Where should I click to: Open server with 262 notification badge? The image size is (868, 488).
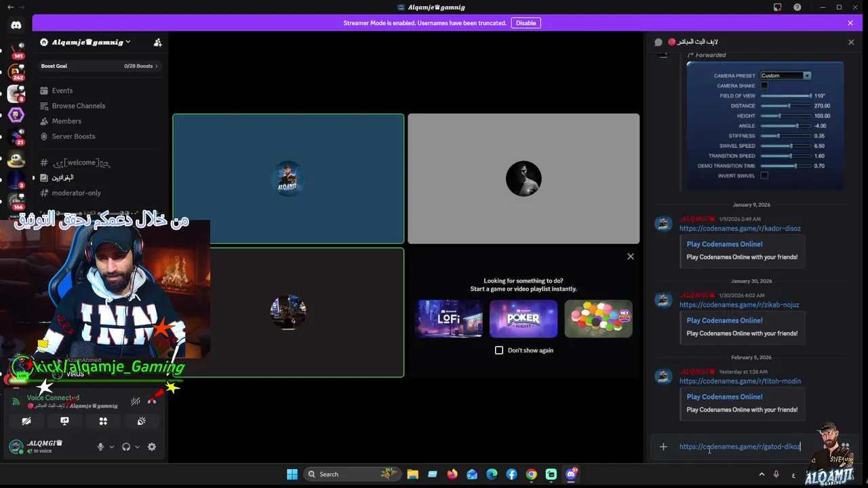click(16, 71)
